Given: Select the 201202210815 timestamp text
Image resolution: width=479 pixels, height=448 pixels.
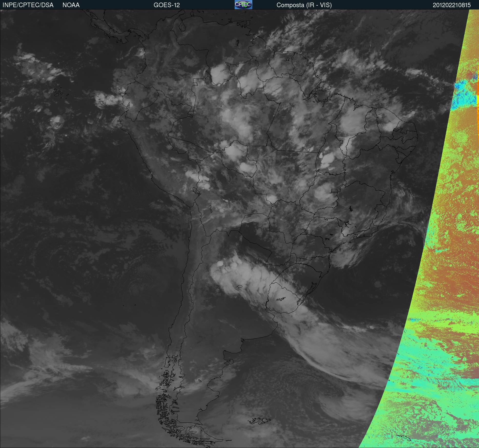Looking at the screenshot, I should (452, 5).
